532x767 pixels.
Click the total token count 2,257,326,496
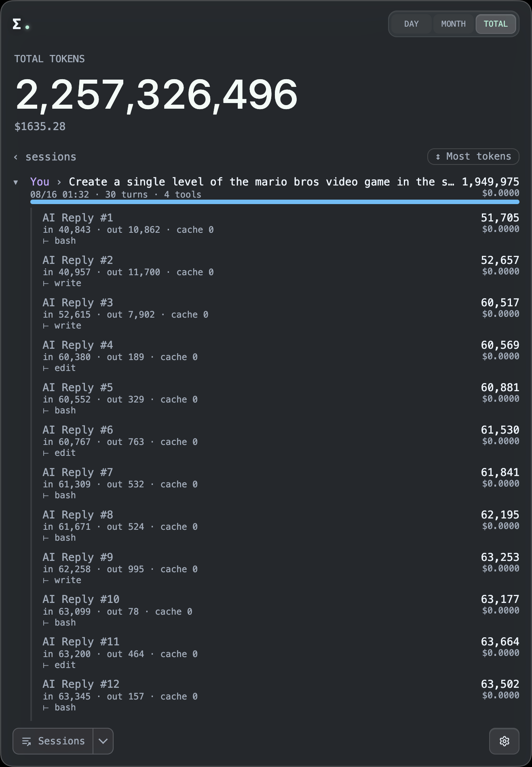(x=156, y=95)
